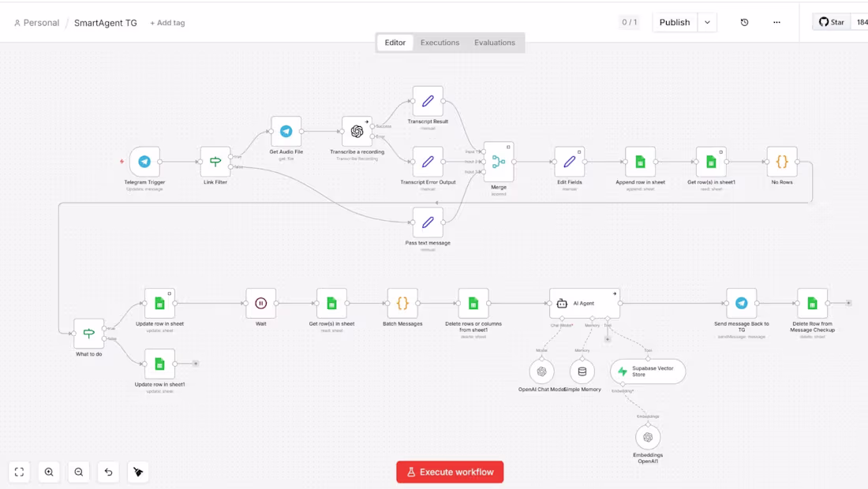
Task: Reset canvas zoom level
Action: click(x=109, y=472)
